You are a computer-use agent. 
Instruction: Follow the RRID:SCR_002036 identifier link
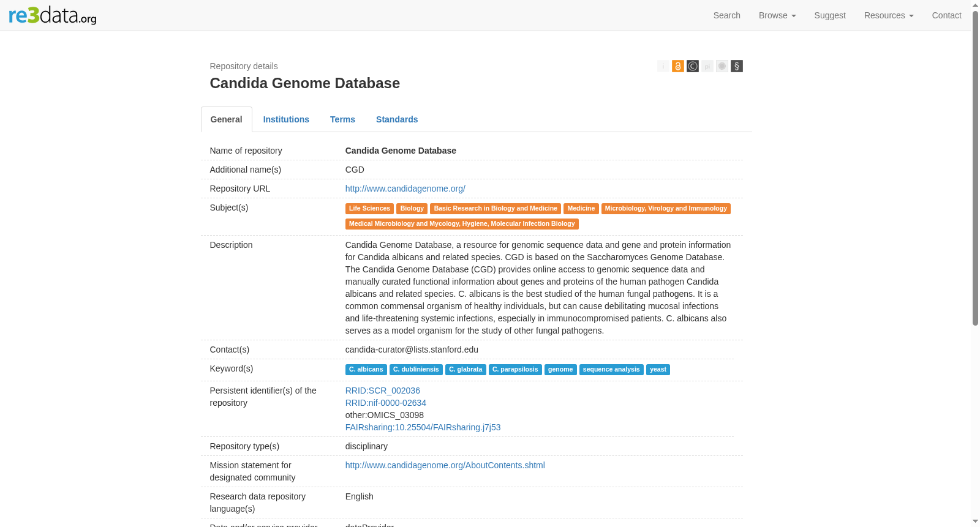[382, 391]
